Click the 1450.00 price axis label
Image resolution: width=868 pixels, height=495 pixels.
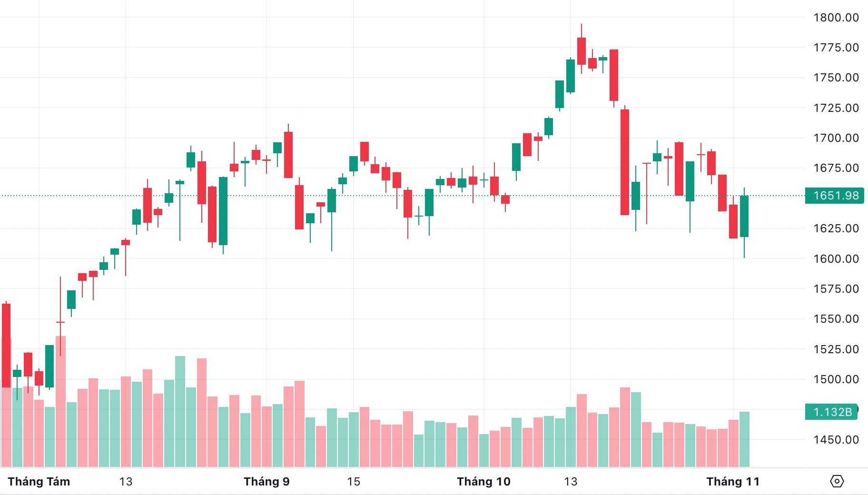(x=836, y=440)
